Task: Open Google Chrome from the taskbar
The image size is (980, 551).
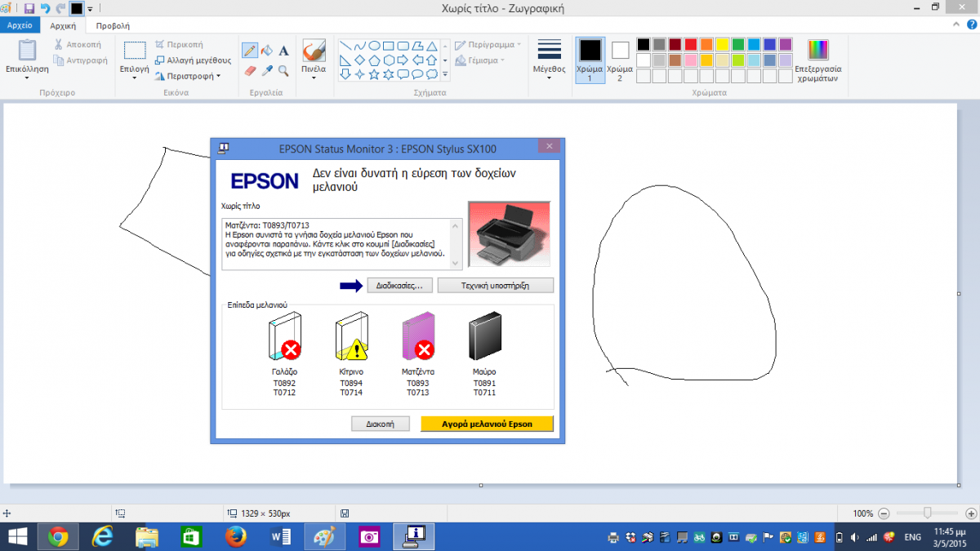Action: (57, 536)
